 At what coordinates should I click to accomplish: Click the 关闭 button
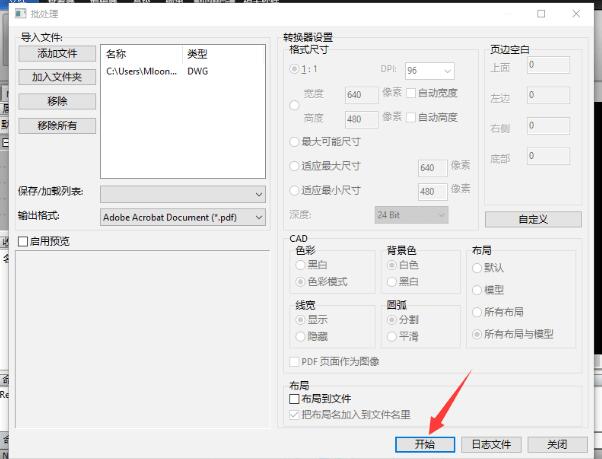[x=557, y=444]
